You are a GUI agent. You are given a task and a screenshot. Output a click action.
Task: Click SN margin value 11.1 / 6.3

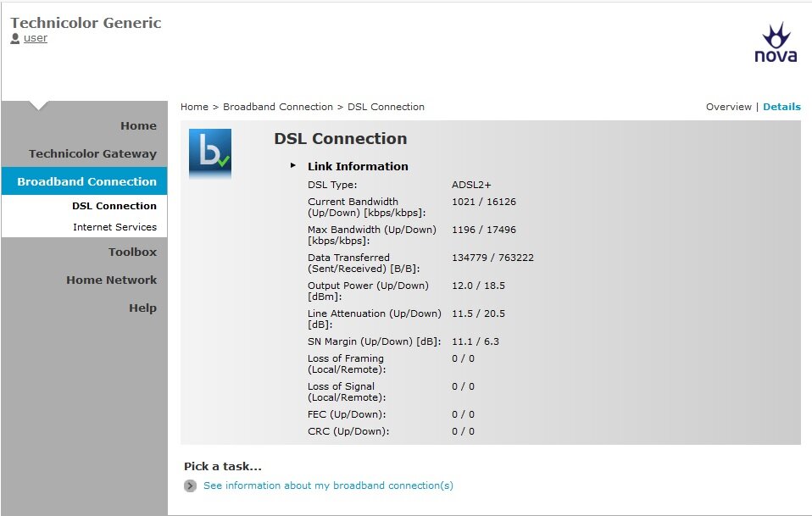click(x=476, y=341)
